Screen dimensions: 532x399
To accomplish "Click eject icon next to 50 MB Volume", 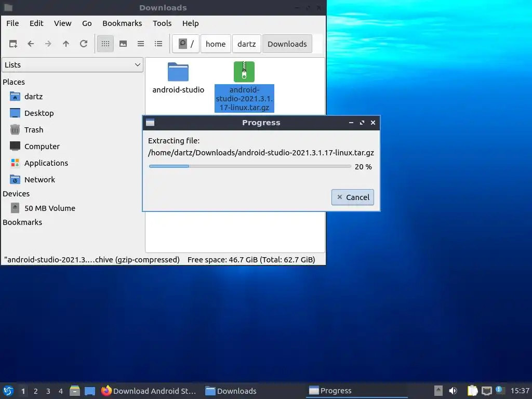I will tap(15, 208).
